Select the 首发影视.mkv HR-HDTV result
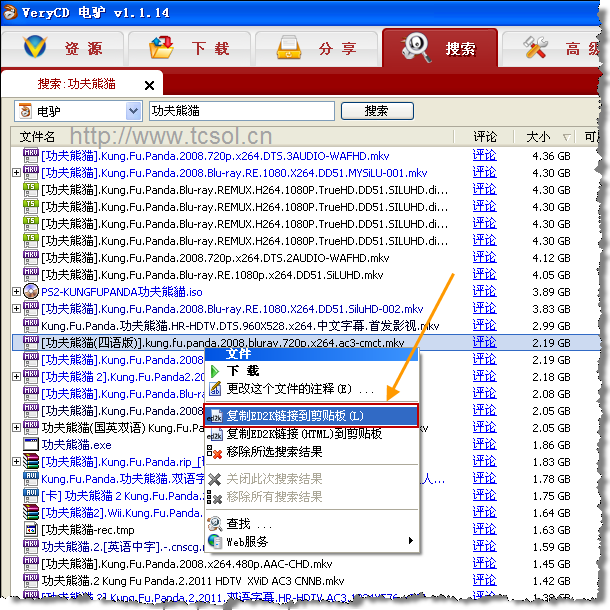 coord(240,326)
